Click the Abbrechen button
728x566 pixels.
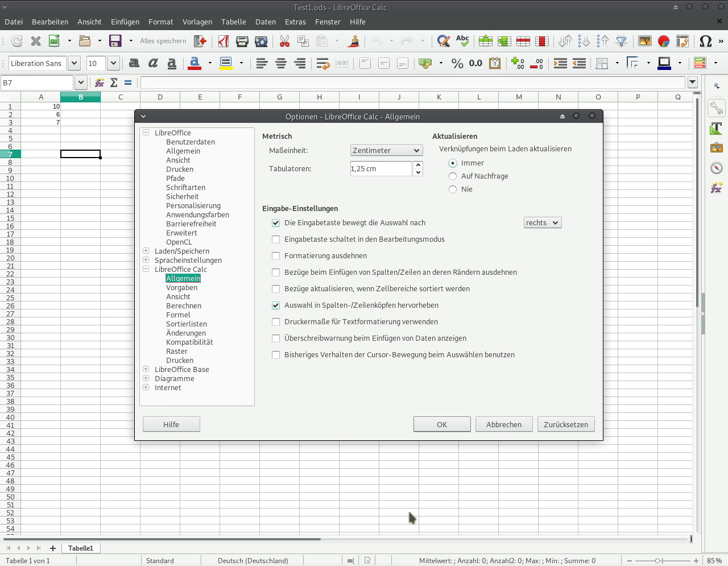click(503, 424)
